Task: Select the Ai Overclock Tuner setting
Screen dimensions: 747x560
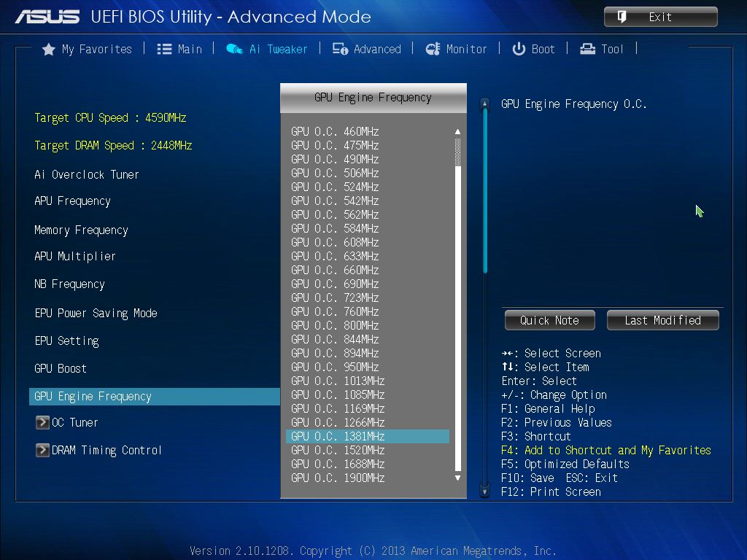Action: pos(87,175)
